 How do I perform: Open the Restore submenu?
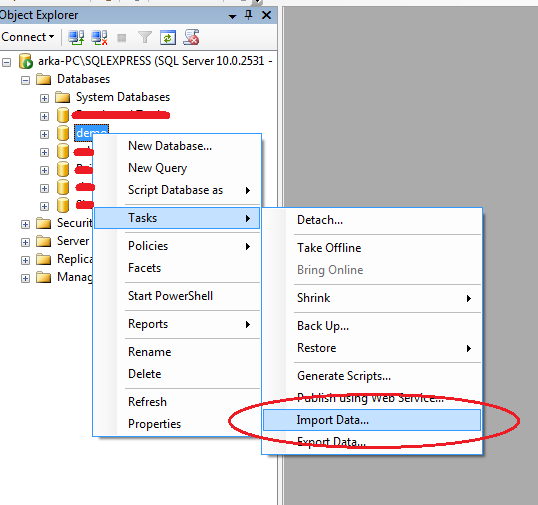[x=372, y=348]
